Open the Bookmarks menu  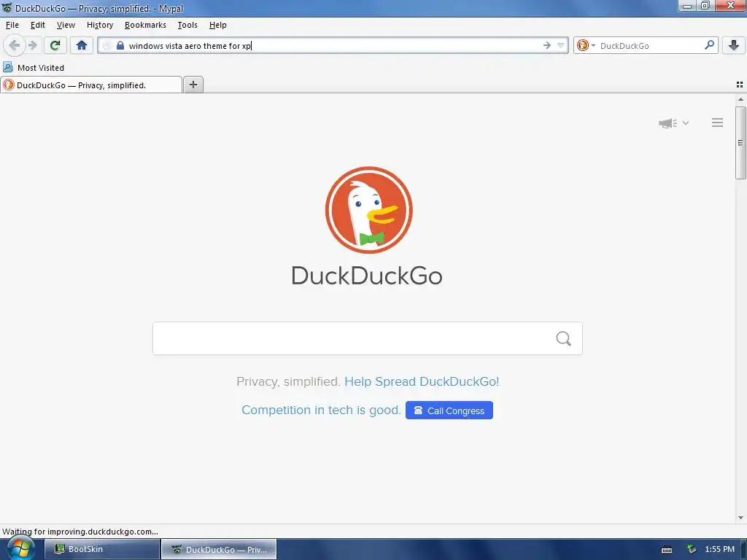click(145, 25)
